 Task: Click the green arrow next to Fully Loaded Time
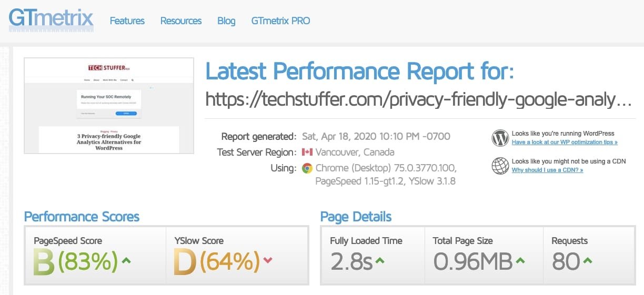point(380,260)
